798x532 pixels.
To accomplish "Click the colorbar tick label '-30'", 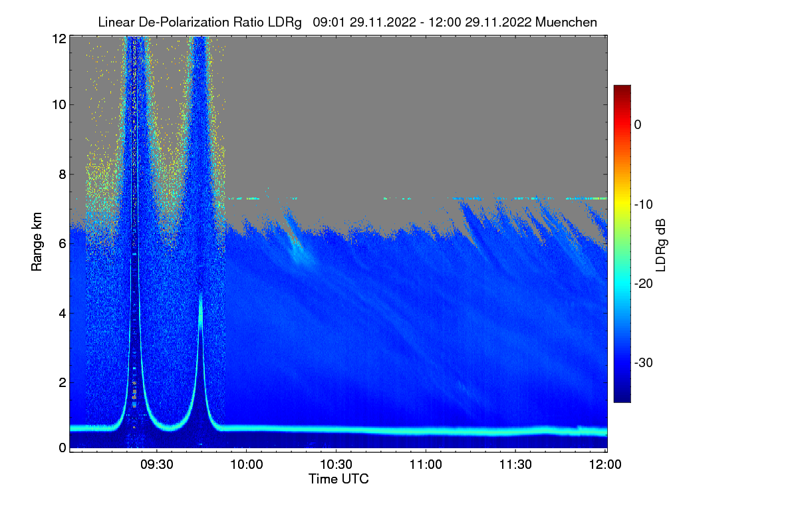I will pyautogui.click(x=644, y=363).
